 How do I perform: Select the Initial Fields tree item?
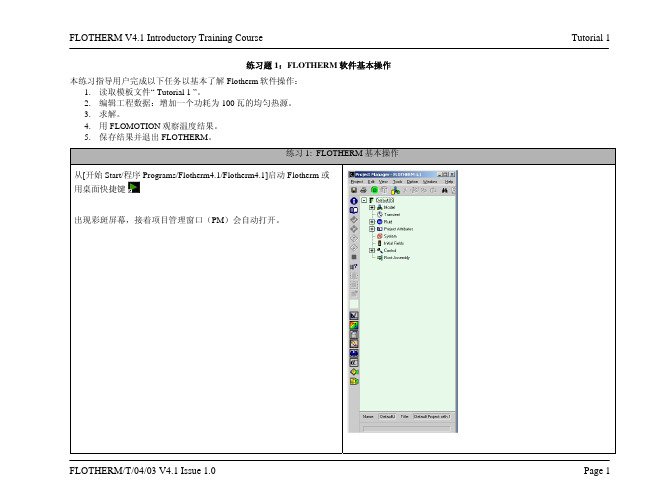394,243
